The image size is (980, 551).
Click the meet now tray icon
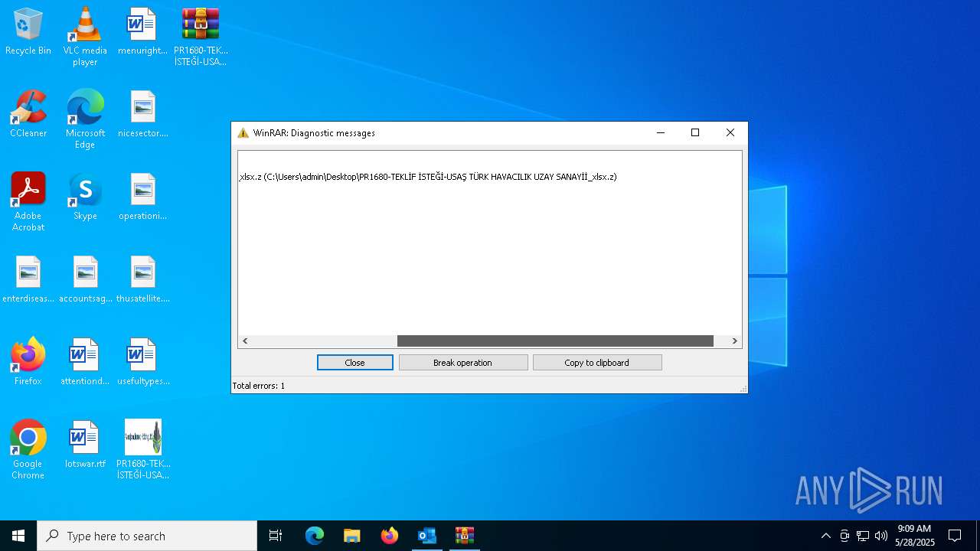point(844,536)
